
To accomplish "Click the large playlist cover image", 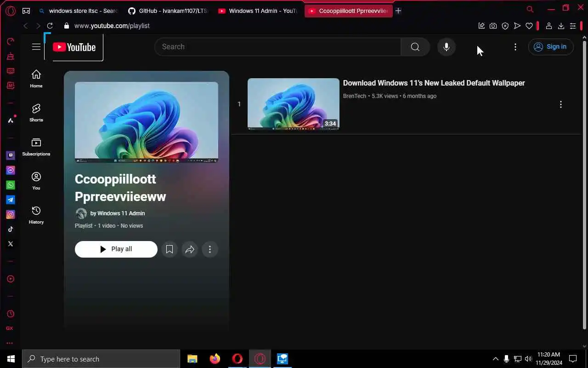I will coord(147,122).
